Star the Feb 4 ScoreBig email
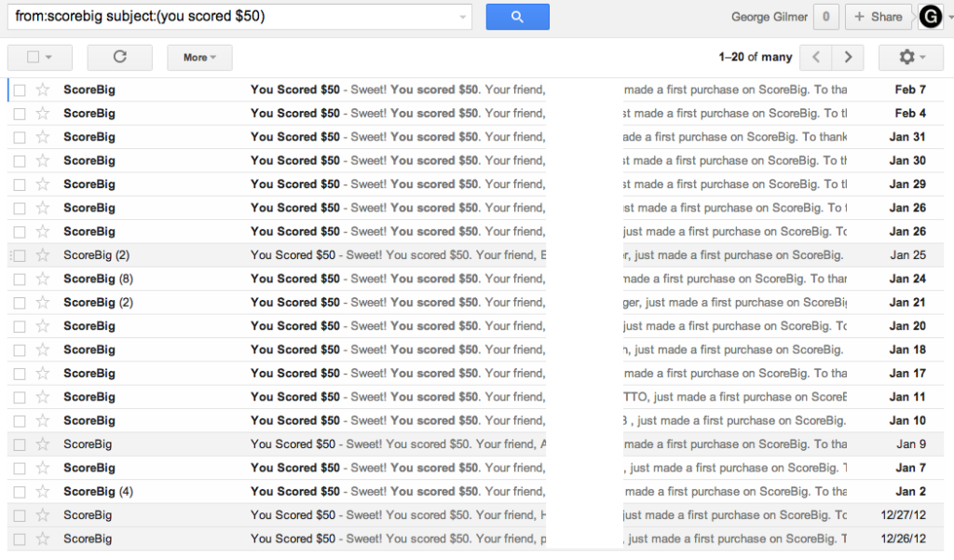The height and width of the screenshot is (560, 954). [43, 114]
